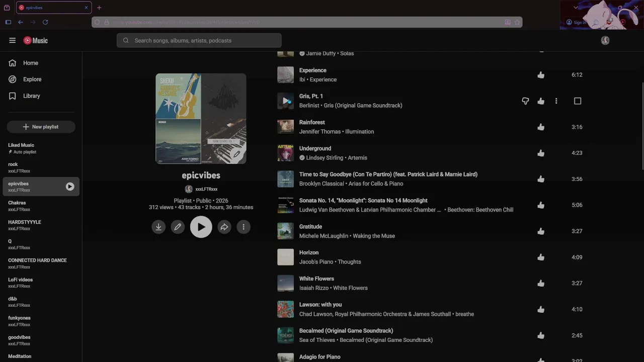This screenshot has height=362, width=644.
Task: Open the Chakras playlist
Action: pyautogui.click(x=41, y=206)
